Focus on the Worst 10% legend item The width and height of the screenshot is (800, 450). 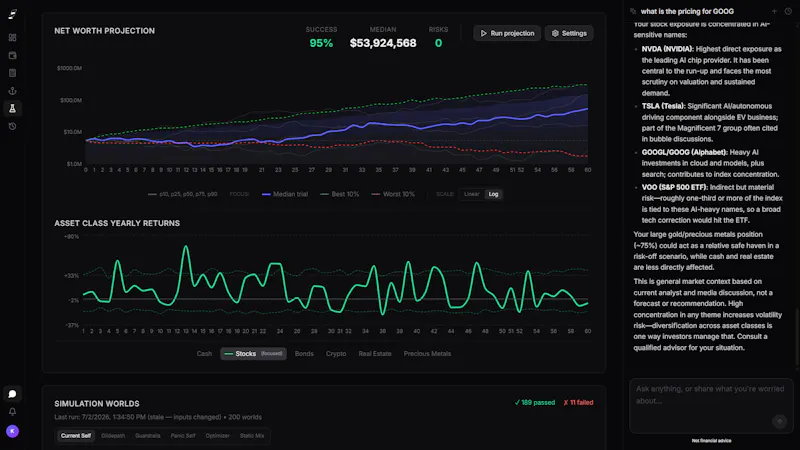[393, 194]
